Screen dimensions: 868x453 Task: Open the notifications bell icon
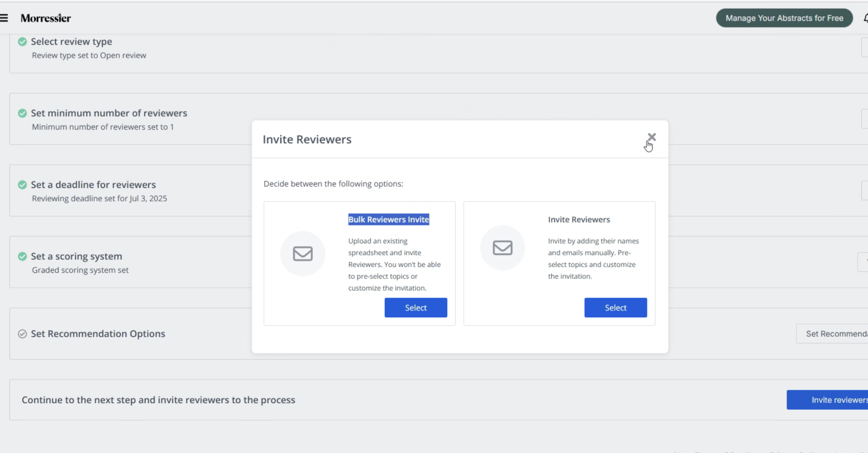click(865, 18)
